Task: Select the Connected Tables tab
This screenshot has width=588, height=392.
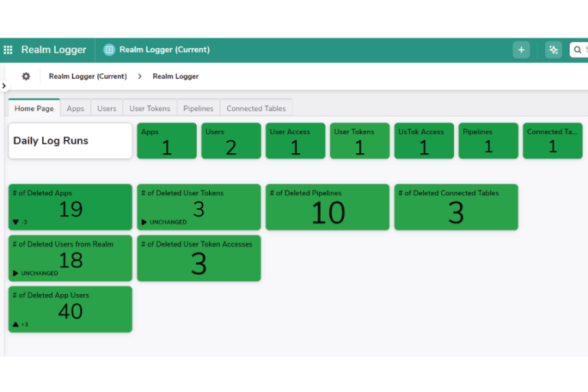Action: [x=256, y=109]
